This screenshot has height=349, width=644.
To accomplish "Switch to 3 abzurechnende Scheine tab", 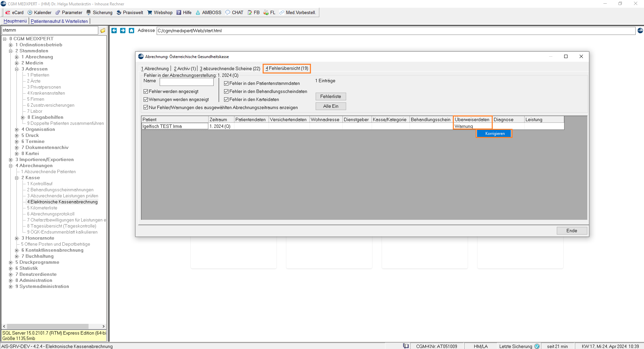I will coord(230,68).
